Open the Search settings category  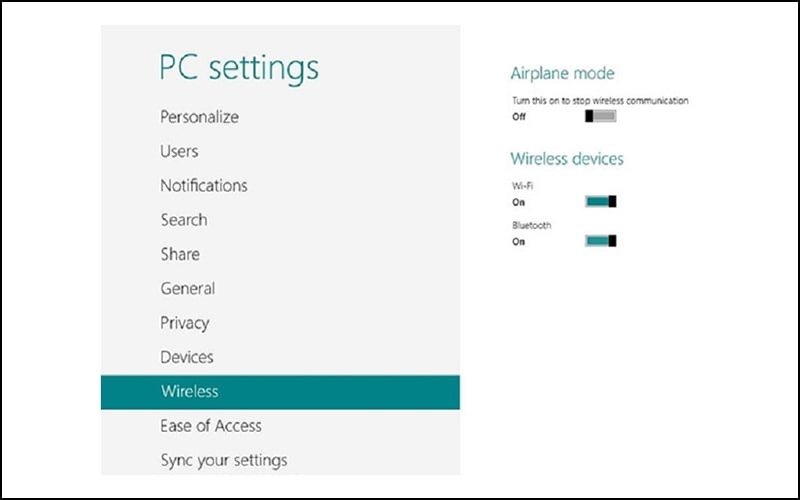184,220
